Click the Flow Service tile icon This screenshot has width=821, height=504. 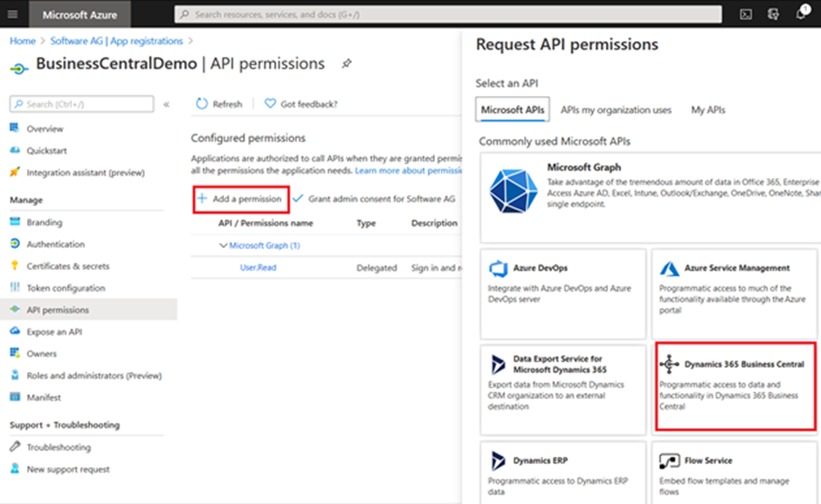tap(670, 461)
